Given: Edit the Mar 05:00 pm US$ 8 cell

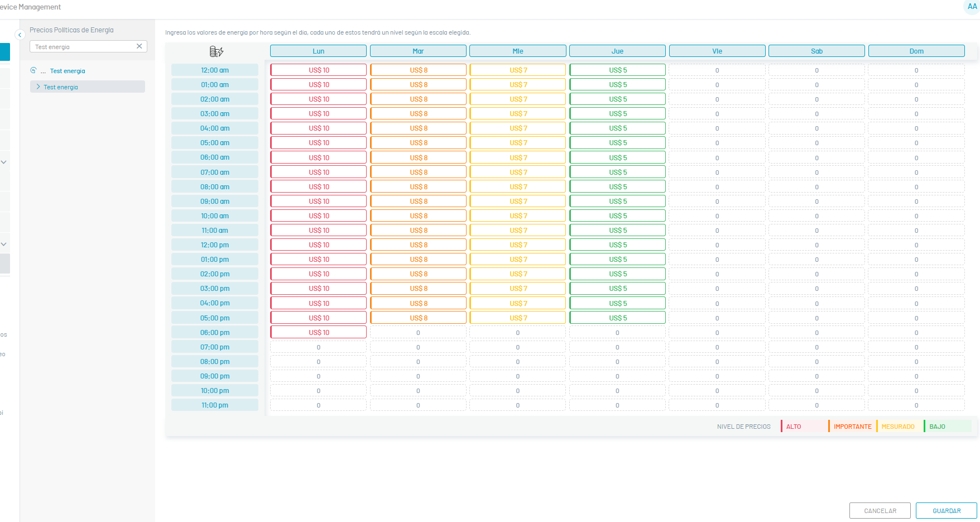Looking at the screenshot, I should 418,318.
